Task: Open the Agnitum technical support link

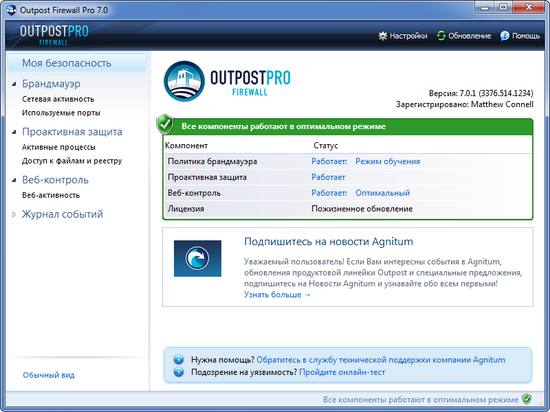Action: 381,360
